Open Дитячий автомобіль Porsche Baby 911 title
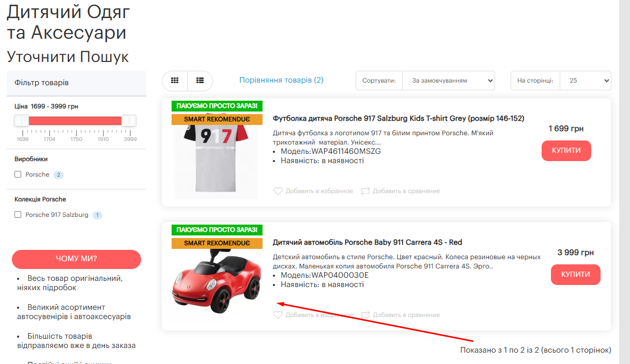Screen dimensions: 630x364 pyautogui.click(x=367, y=242)
